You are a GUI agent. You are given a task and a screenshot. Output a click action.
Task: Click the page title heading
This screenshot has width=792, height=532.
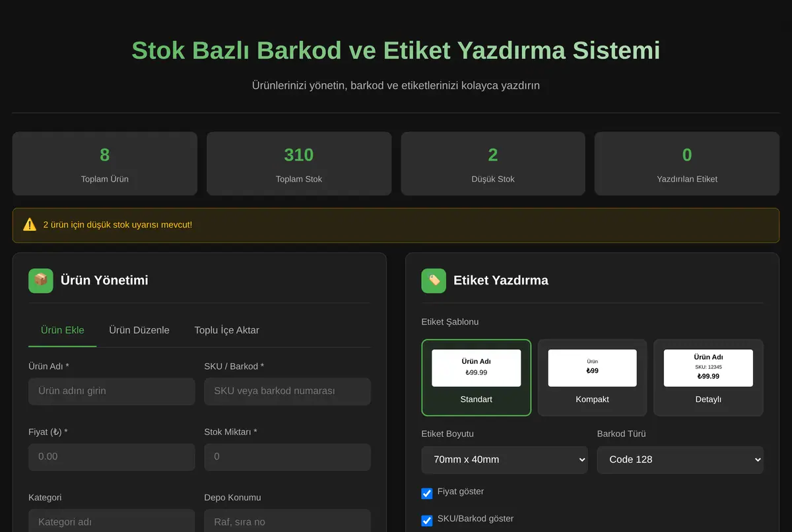point(396,51)
